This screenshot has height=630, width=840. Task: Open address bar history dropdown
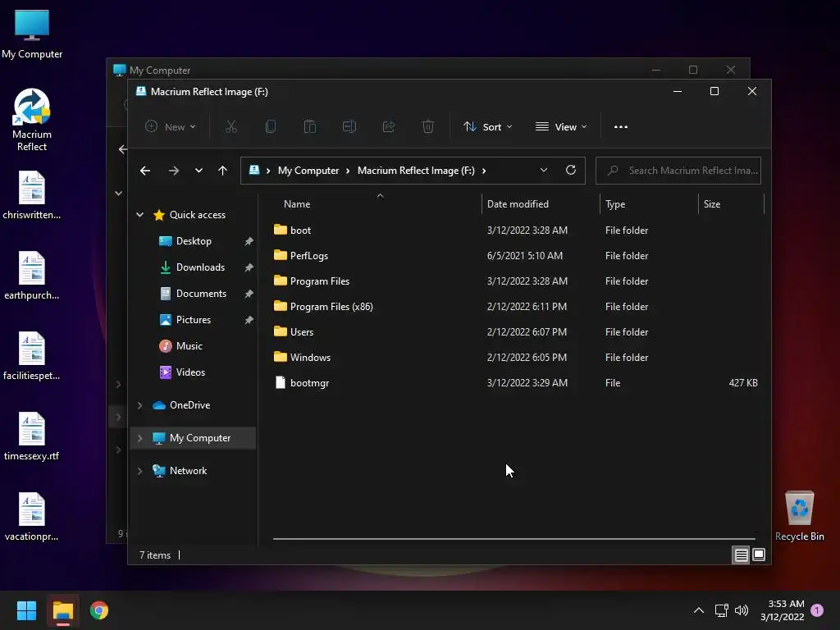coord(544,171)
